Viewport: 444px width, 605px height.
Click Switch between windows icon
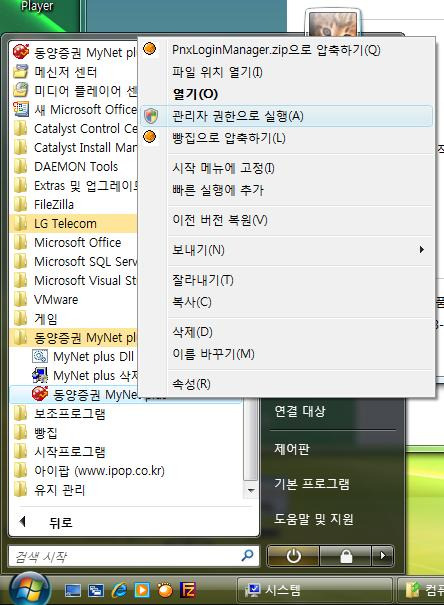click(x=96, y=590)
